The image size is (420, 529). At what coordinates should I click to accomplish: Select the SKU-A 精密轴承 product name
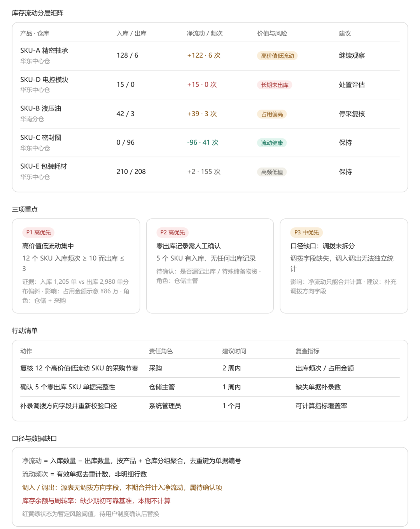click(x=44, y=51)
